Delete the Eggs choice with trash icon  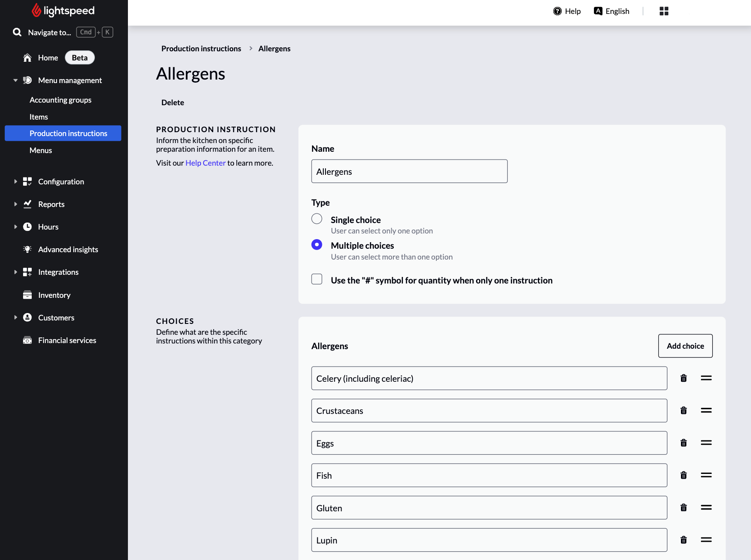[x=684, y=443]
